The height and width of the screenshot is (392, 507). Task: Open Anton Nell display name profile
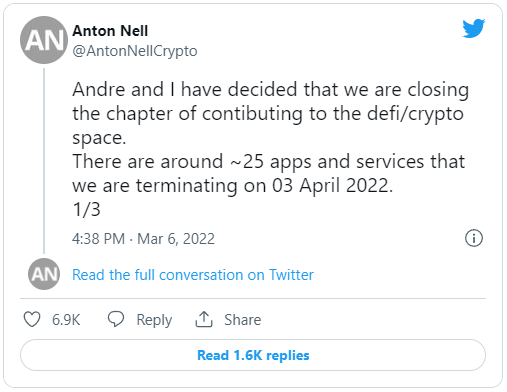point(110,31)
